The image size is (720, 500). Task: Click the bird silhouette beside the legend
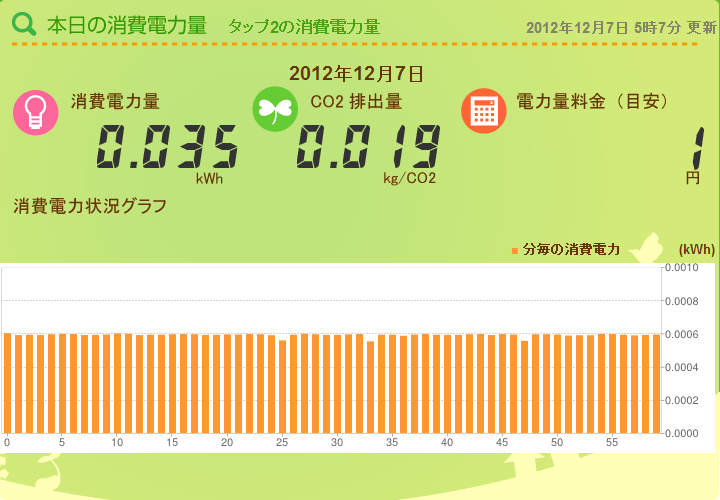647,248
